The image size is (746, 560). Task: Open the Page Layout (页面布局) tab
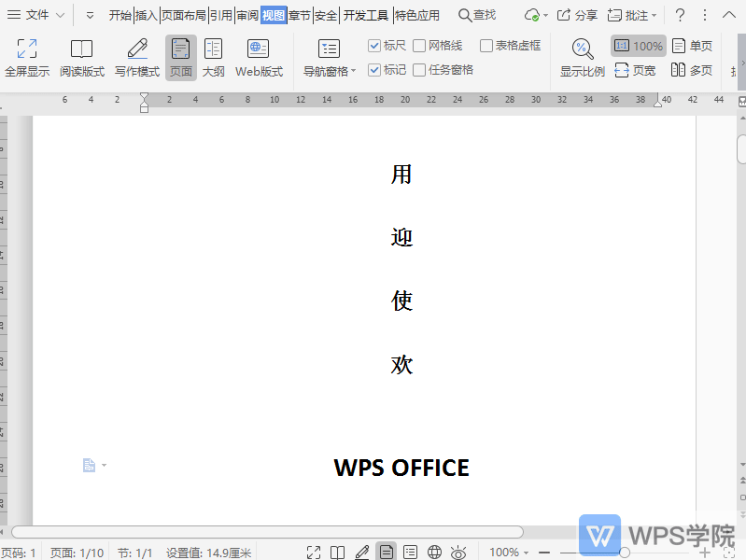tap(184, 15)
